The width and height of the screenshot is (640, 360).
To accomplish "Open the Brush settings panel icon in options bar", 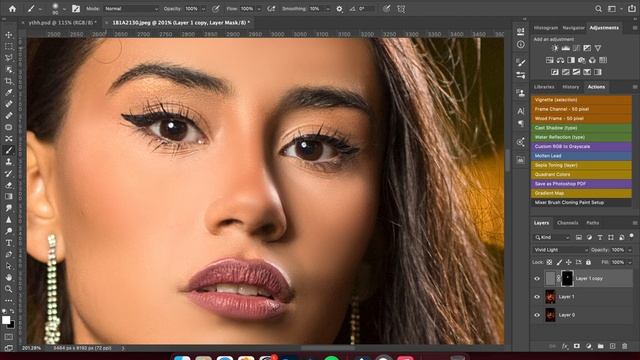I will coord(76,8).
